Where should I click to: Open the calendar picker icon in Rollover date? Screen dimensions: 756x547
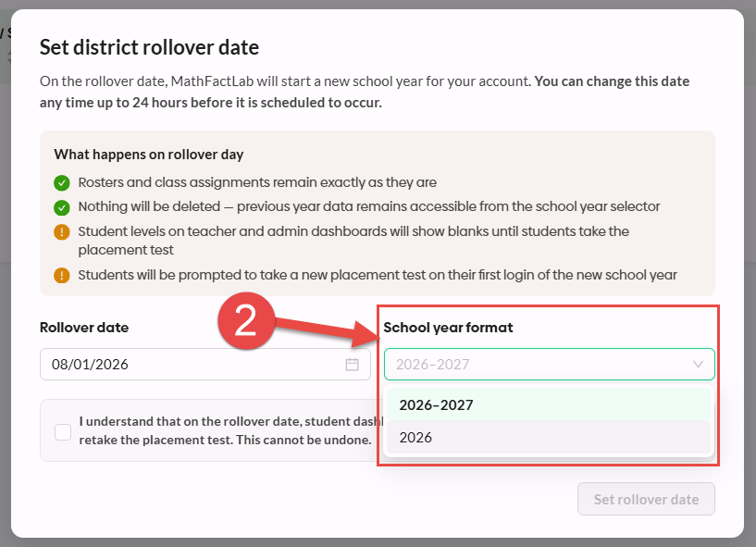point(352,364)
